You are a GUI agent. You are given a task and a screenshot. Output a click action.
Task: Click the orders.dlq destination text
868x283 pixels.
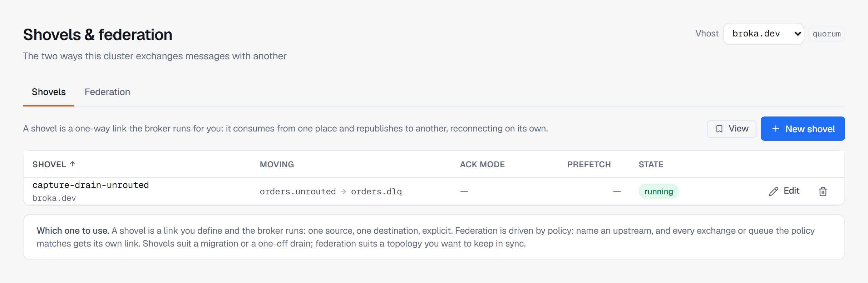376,192
